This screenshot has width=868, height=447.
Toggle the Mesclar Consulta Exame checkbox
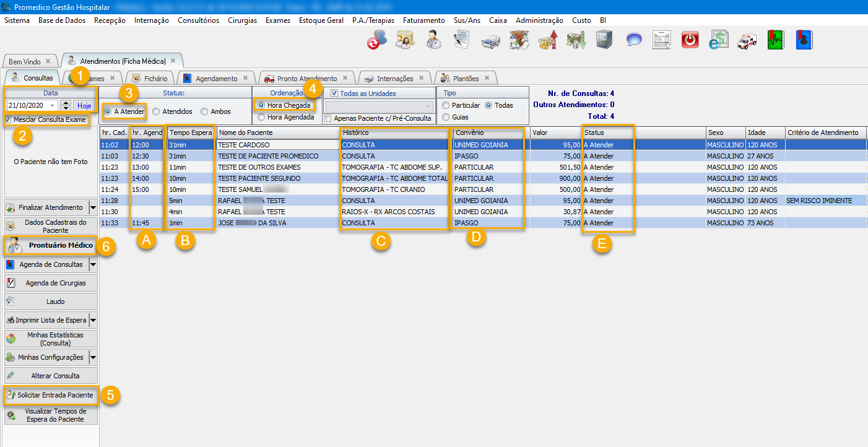pos(8,119)
